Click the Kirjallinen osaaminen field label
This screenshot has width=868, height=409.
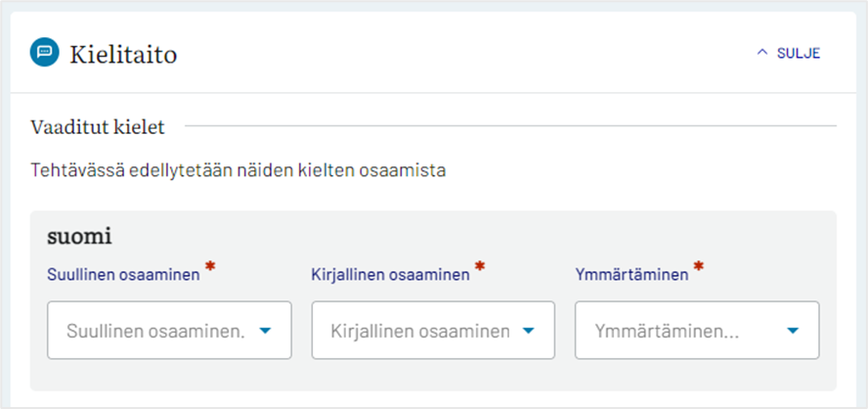pyautogui.click(x=391, y=275)
